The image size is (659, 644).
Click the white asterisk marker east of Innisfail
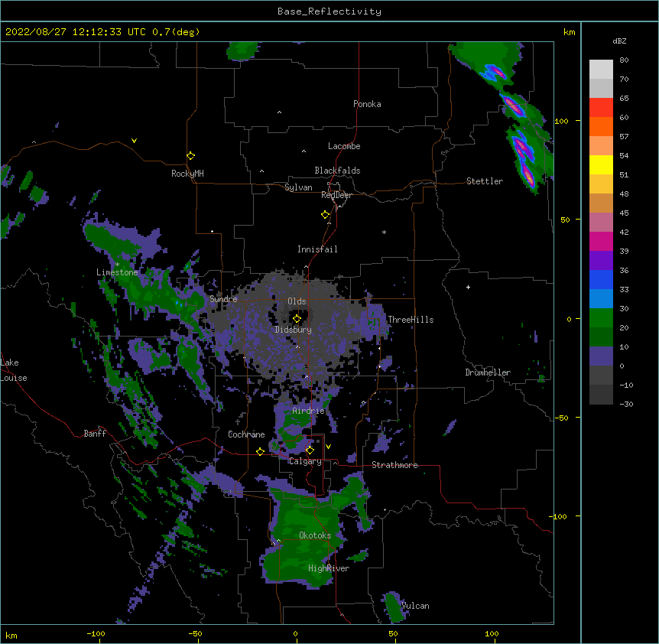(384, 232)
